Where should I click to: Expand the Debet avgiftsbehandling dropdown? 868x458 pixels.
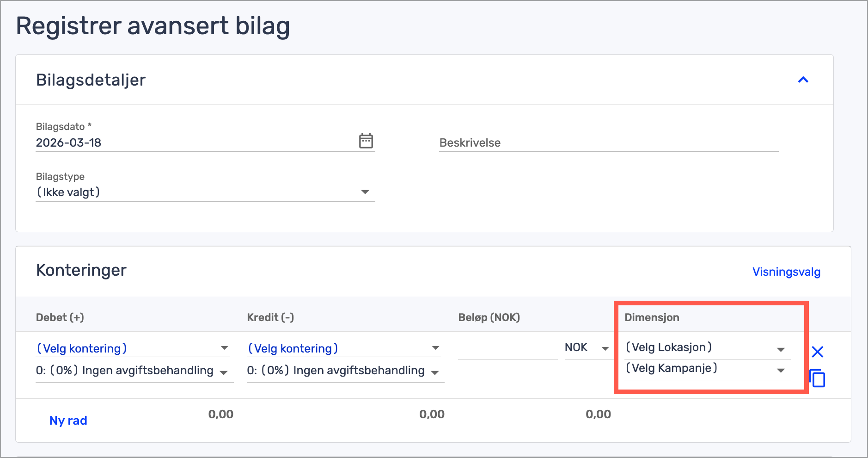click(133, 371)
